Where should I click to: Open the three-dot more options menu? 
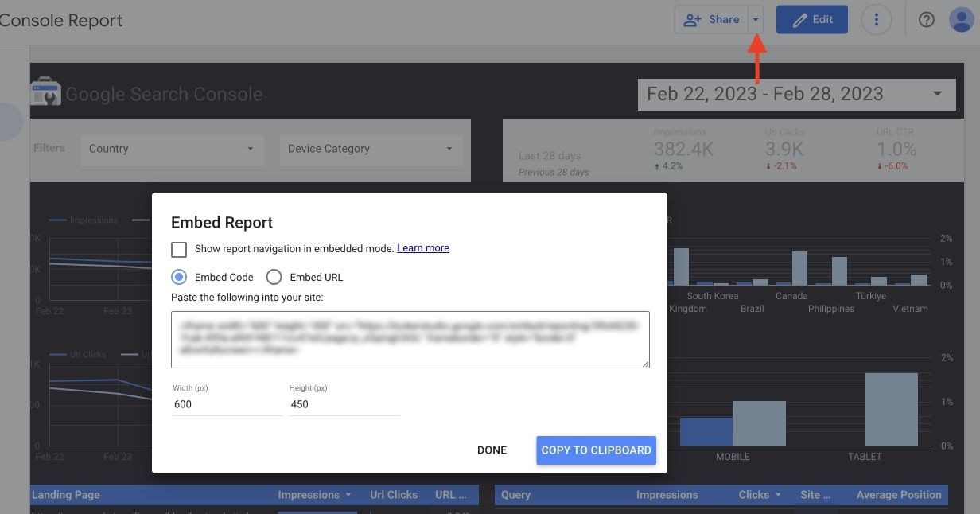click(x=877, y=20)
